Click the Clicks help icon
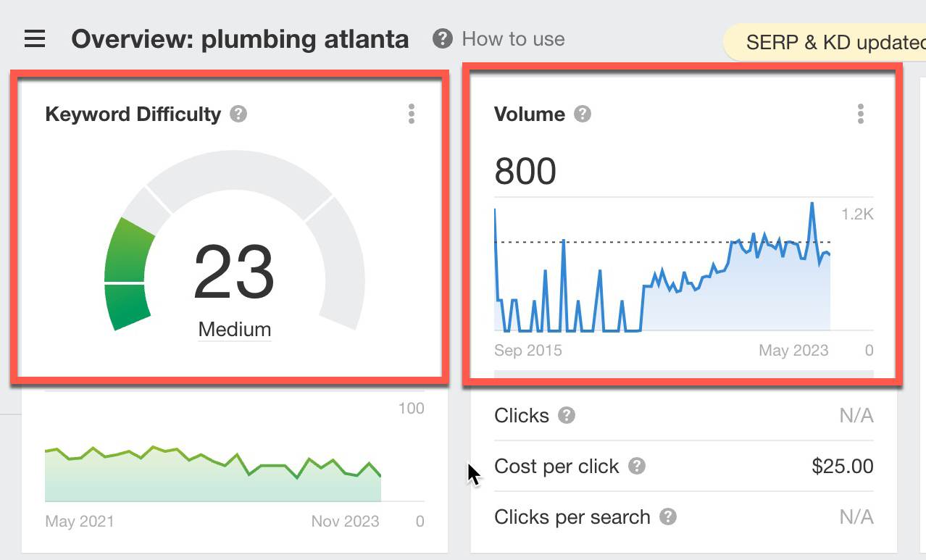Screen dimensions: 926x560 pos(567,416)
